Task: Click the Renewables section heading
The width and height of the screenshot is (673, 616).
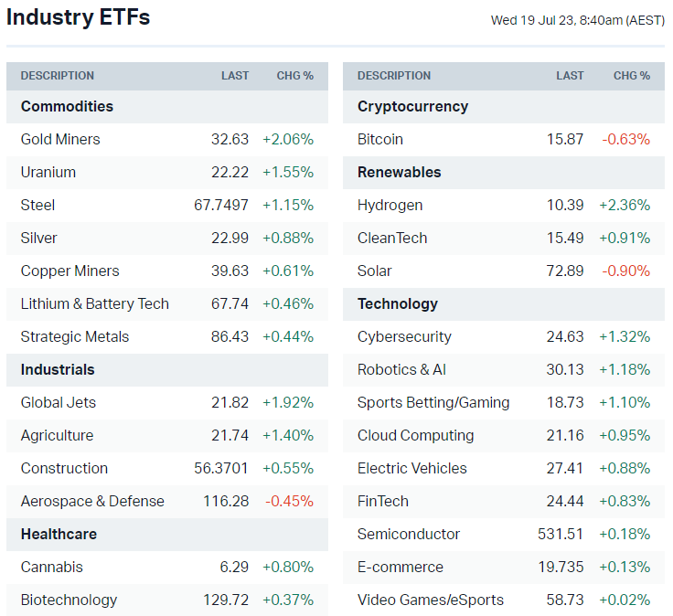Action: point(400,172)
